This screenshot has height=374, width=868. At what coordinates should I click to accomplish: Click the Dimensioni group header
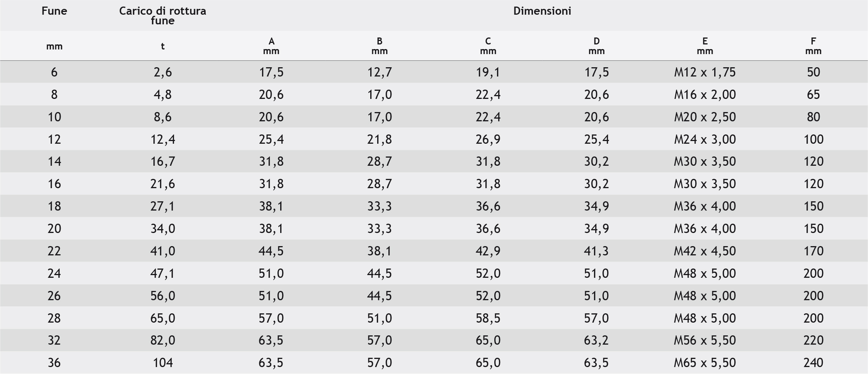[542, 11]
